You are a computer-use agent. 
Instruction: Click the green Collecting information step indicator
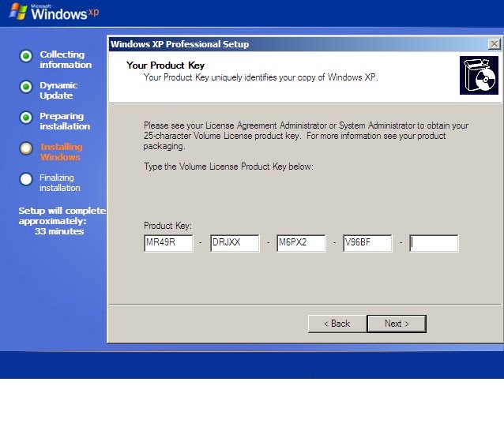click(x=26, y=56)
